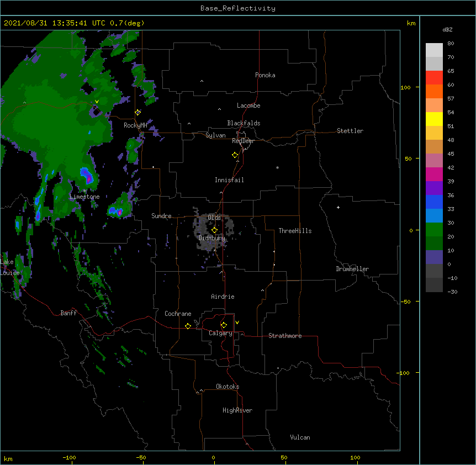Click the Innisfail city label

[x=229, y=180]
